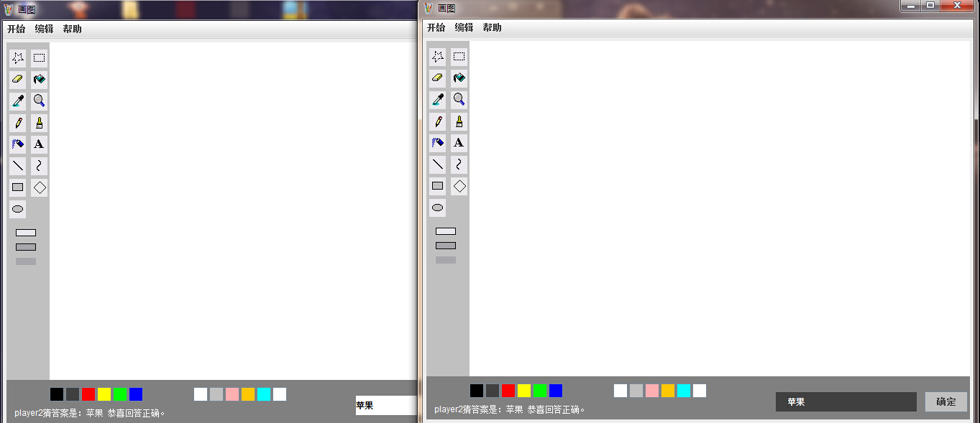
Task: Select the diamond tool in right window
Action: click(459, 186)
